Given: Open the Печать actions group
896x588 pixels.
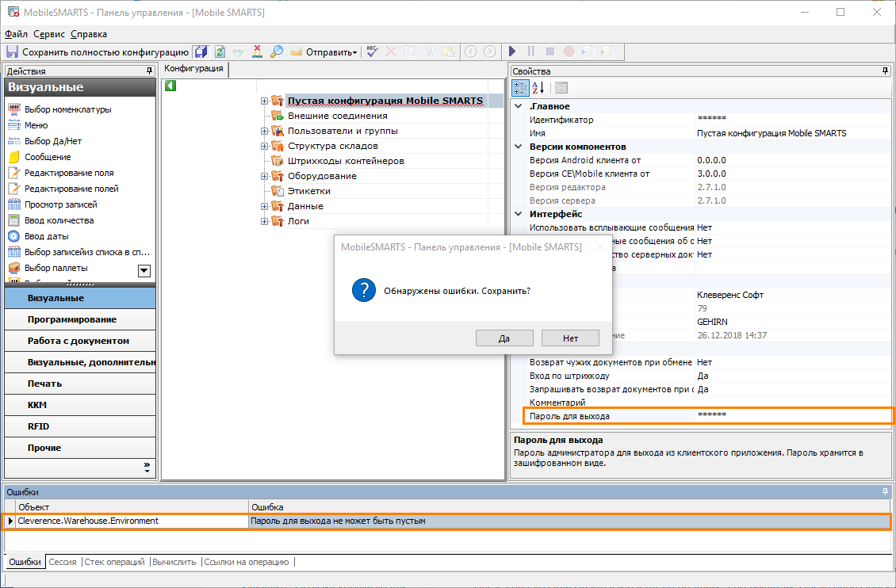Looking at the screenshot, I should (80, 384).
